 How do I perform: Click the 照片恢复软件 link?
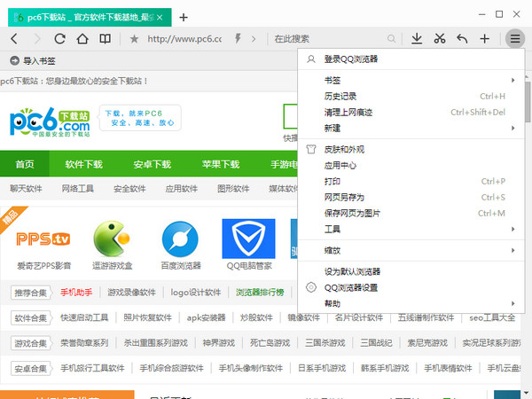pyautogui.click(x=147, y=318)
